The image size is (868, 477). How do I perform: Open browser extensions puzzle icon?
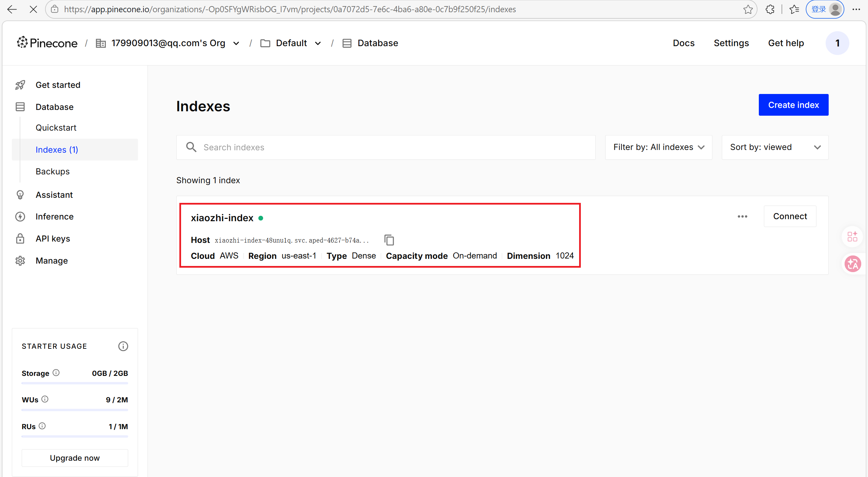pos(770,9)
